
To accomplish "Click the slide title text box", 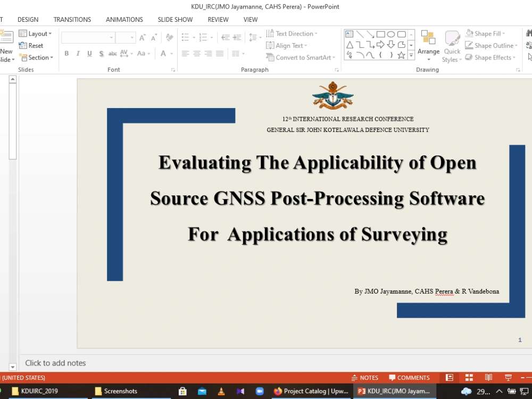I will click(318, 198).
